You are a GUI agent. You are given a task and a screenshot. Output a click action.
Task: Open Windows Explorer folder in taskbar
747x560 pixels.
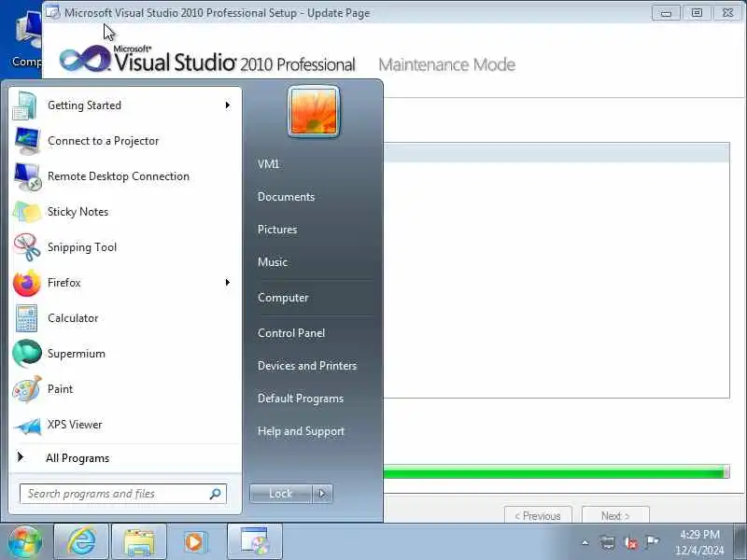click(x=138, y=541)
